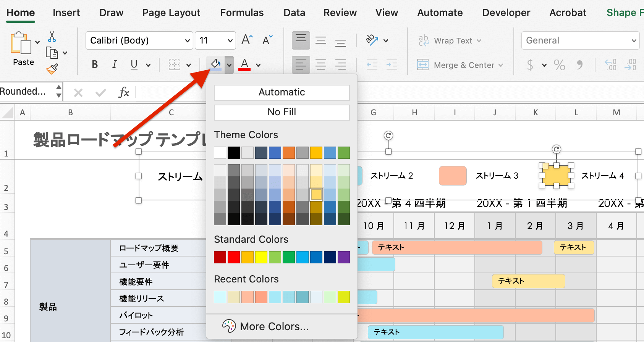Screen dimensions: 644x342
Task: Toggle Bold formatting
Action: (95, 65)
